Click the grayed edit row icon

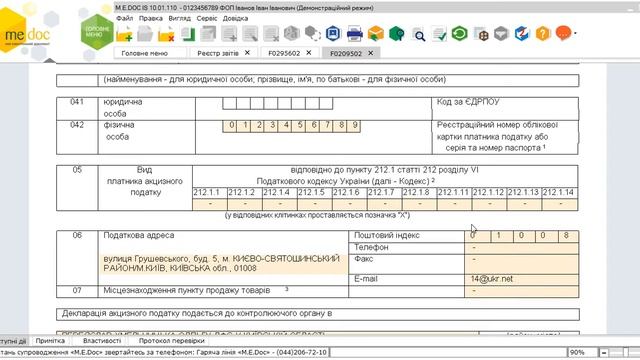click(x=250, y=34)
